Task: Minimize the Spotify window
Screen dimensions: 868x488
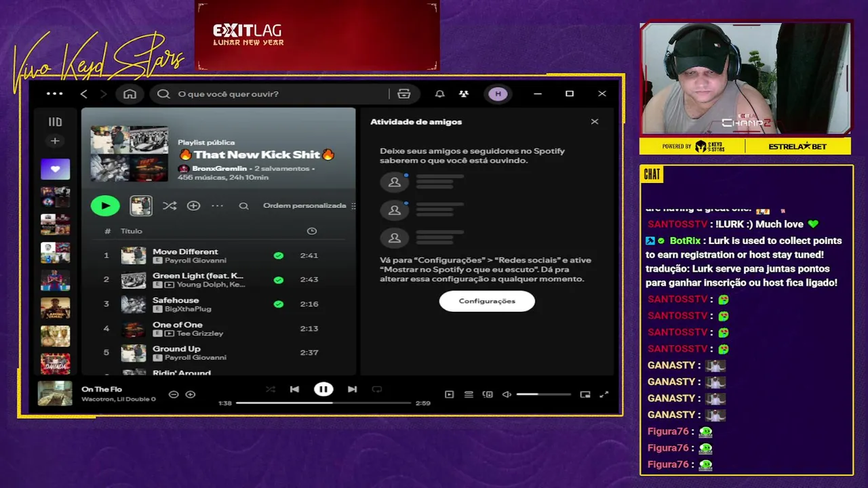Action: [538, 94]
